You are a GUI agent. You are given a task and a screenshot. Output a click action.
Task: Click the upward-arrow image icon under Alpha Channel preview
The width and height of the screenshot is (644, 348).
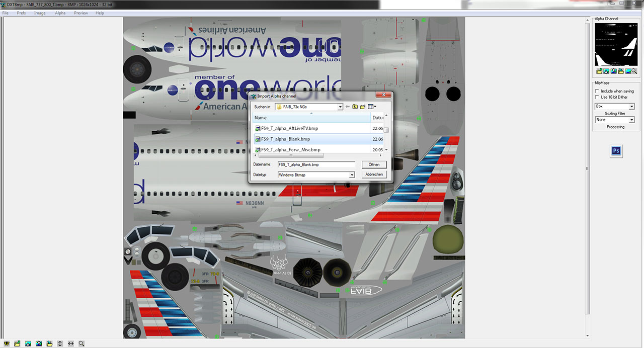[614, 71]
